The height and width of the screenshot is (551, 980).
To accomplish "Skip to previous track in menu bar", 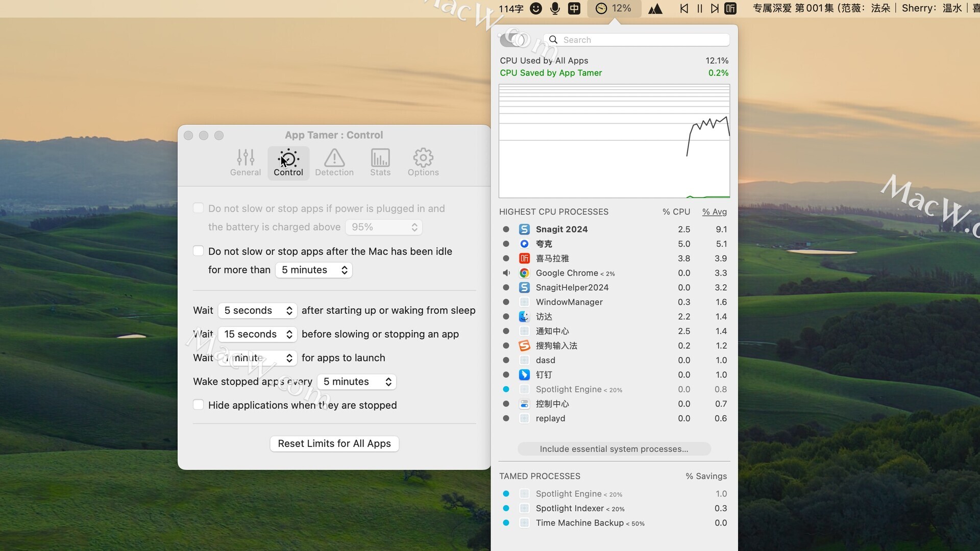I will pos(684,8).
